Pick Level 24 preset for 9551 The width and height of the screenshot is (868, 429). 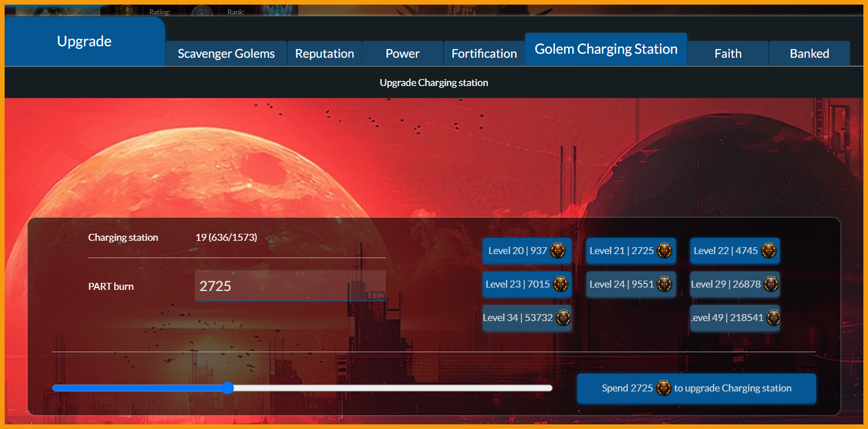point(631,284)
